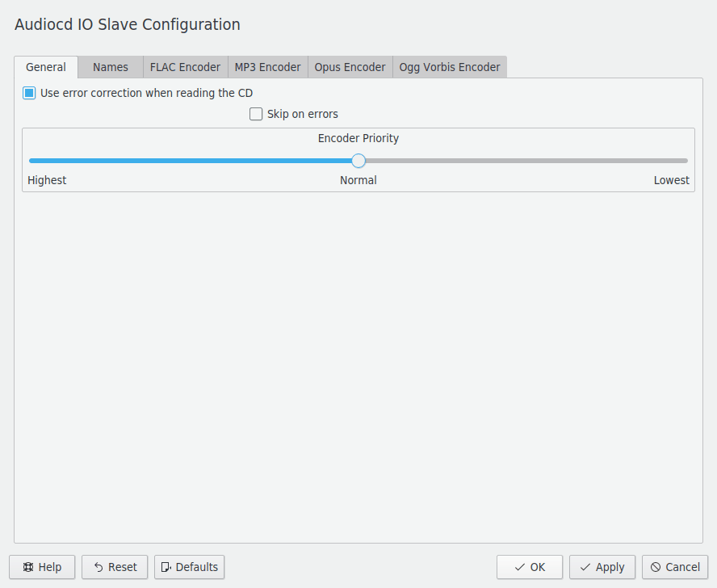Click the Highest label under the slider
Screen dimensions: 717x588
tap(47, 180)
